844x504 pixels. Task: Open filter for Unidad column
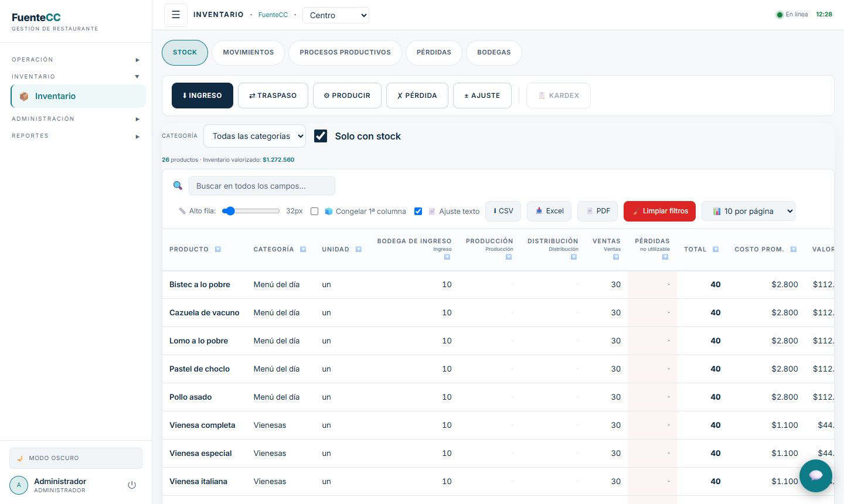tap(359, 250)
